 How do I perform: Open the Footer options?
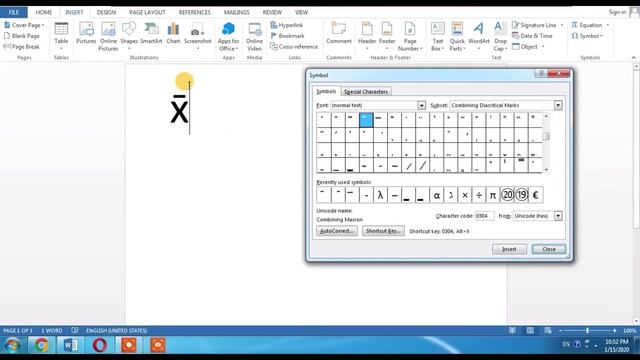[387, 36]
